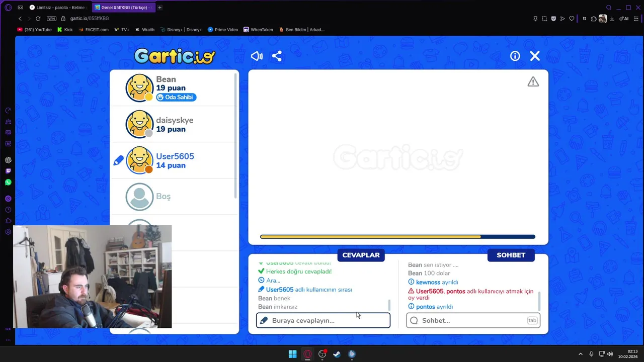This screenshot has width=644, height=362.
Task: Select daisyskye's player avatar
Action: coord(139,124)
